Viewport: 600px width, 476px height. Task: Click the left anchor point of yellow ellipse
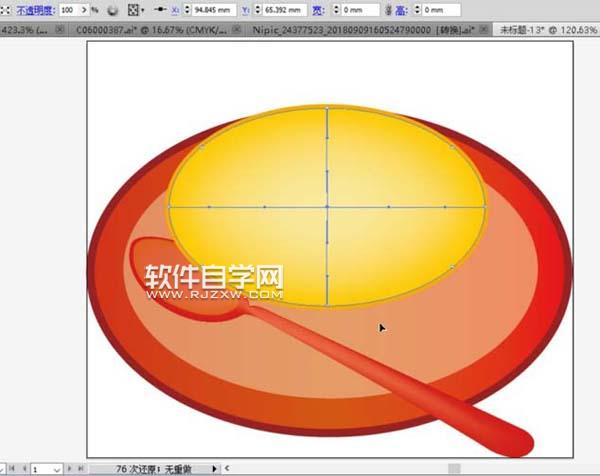tap(169, 207)
